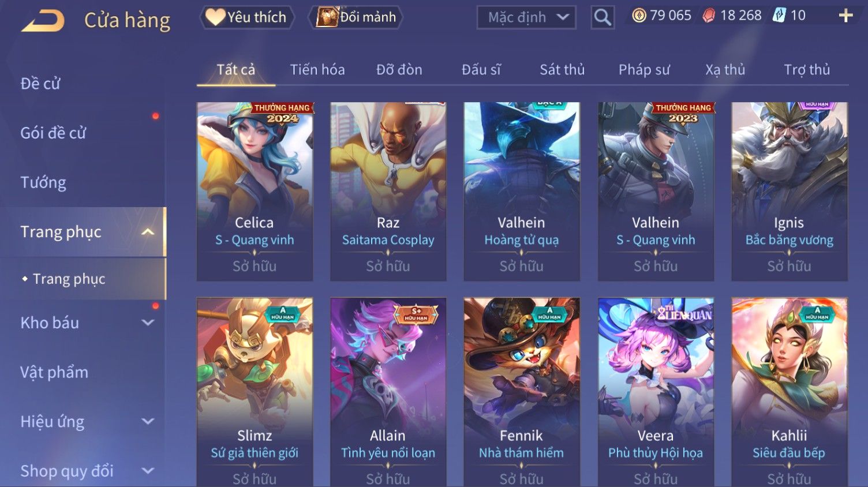Switch to the Pháp sư tab
Screen dimensions: 868x487
point(644,70)
